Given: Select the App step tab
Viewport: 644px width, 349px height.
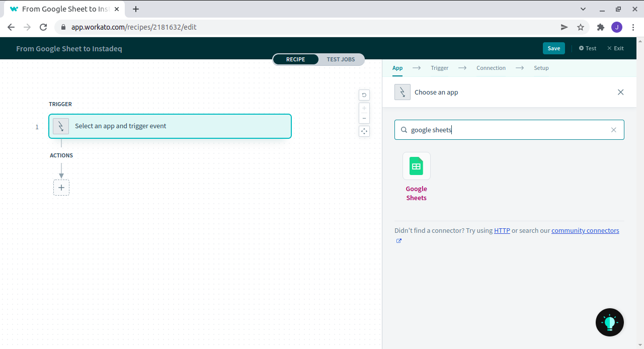Looking at the screenshot, I should click(397, 68).
